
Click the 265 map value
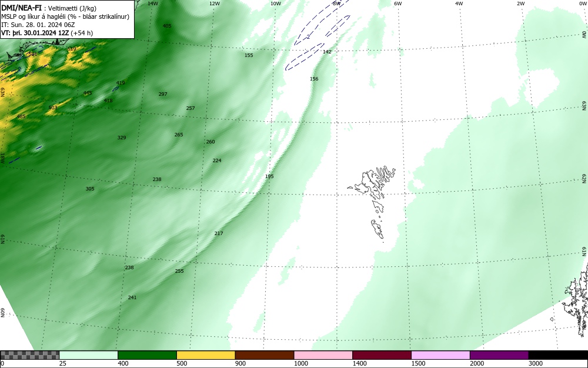[179, 135]
